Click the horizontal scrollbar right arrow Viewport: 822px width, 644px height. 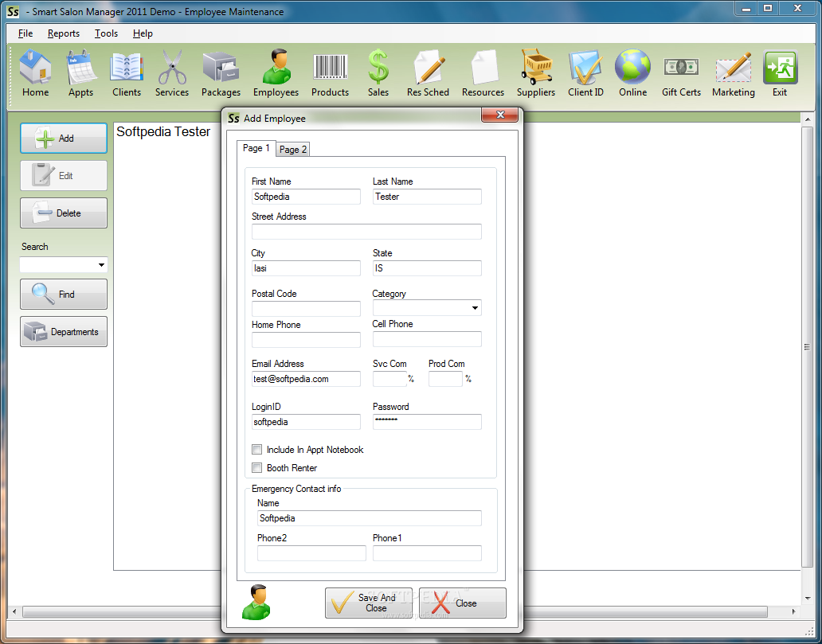[794, 611]
